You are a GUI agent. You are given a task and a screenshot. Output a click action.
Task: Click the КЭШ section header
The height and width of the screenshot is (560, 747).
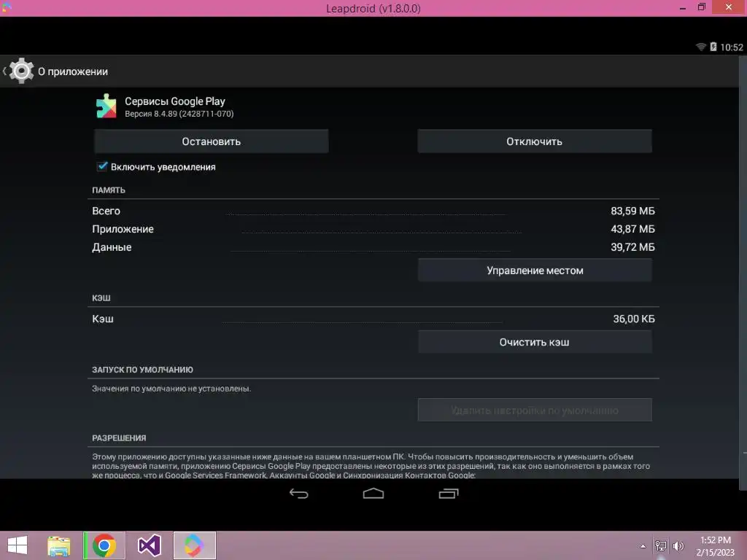[x=101, y=297]
